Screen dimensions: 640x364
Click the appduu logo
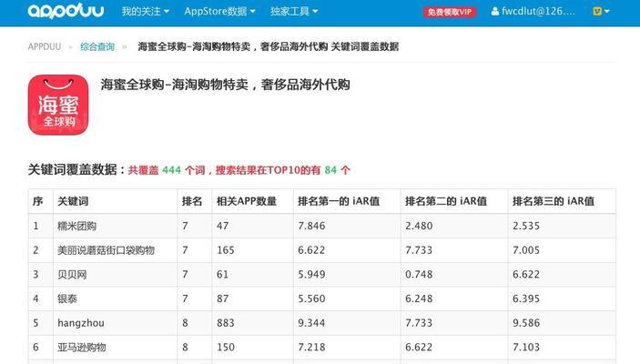coord(66,11)
